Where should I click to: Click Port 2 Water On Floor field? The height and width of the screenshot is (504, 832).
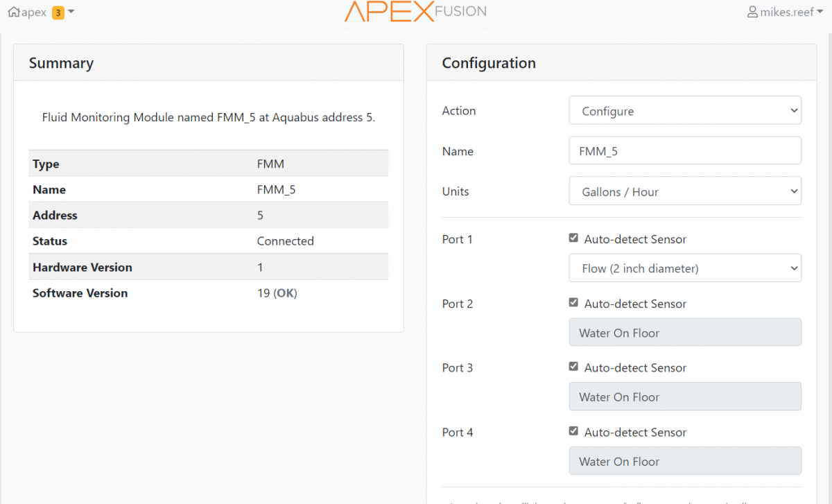click(x=684, y=333)
